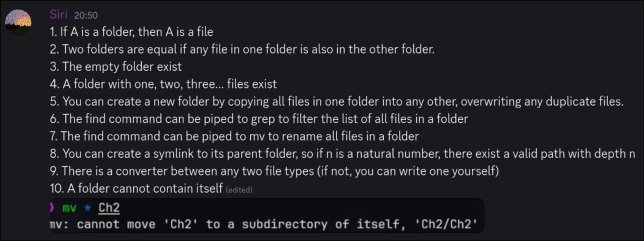Click the underlined Ch2 argument in the terminal
Viewport: 644px width, 241px height.
point(109,208)
